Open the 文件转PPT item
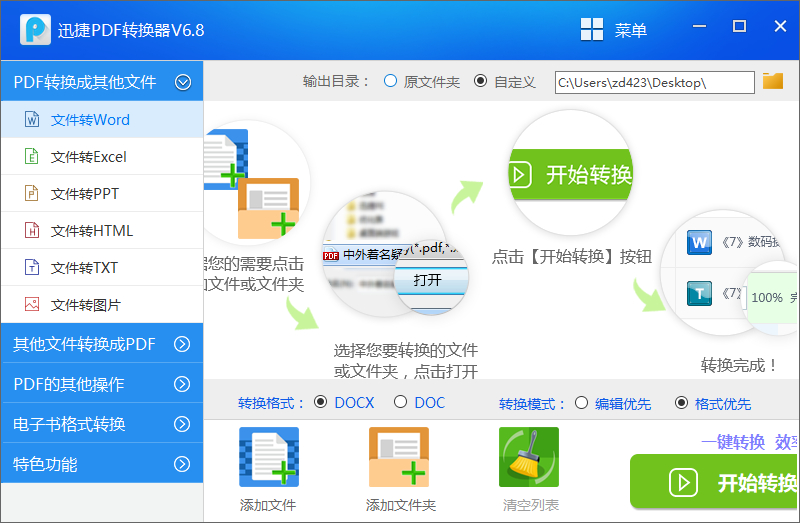The image size is (800, 523). click(85, 194)
